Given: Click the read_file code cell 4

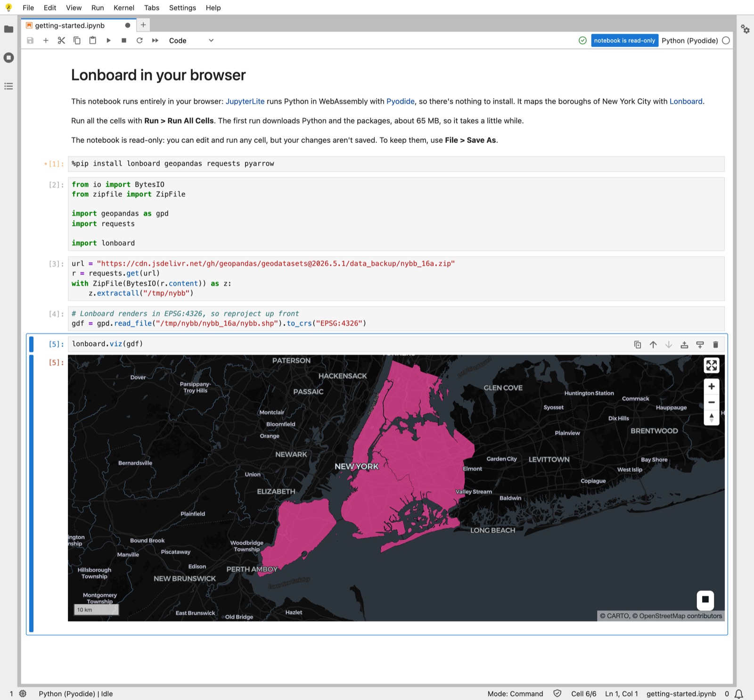Looking at the screenshot, I should 396,319.
